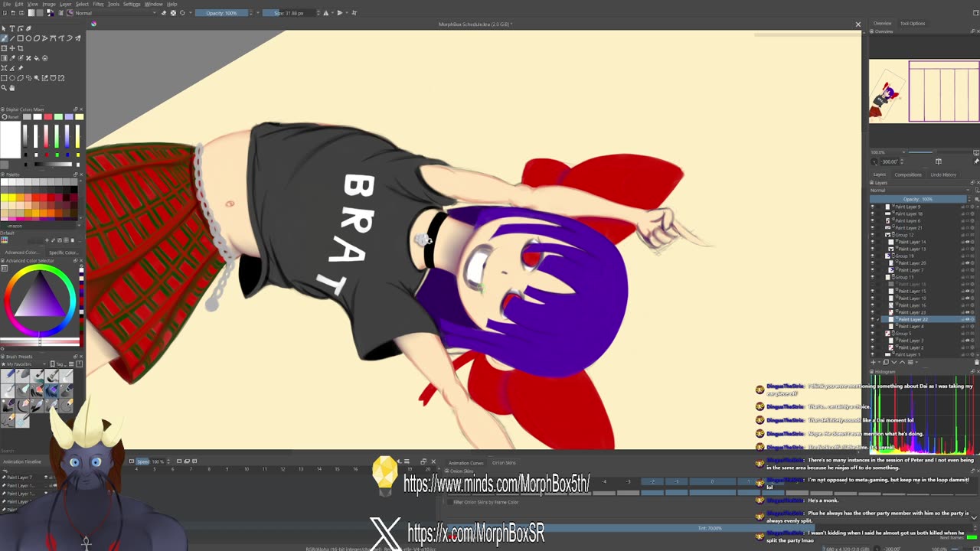The image size is (980, 551).
Task: Toggle wrap around mode icon
Action: [354, 13]
